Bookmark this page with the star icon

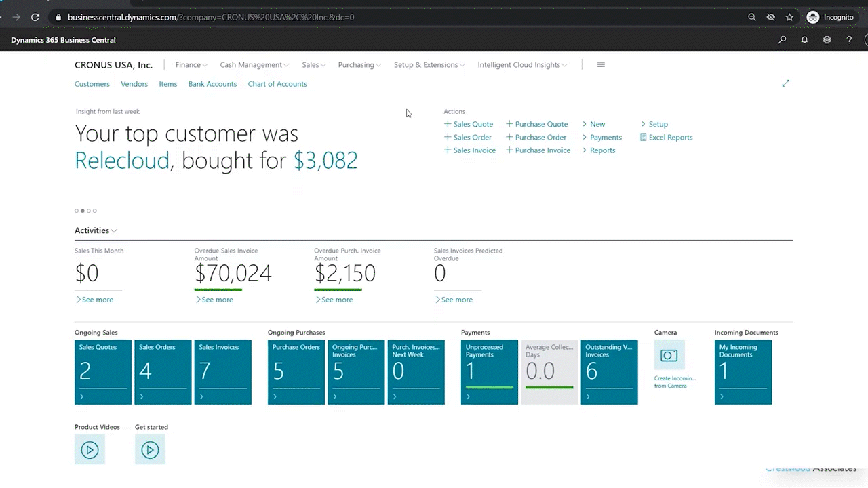[x=789, y=17]
